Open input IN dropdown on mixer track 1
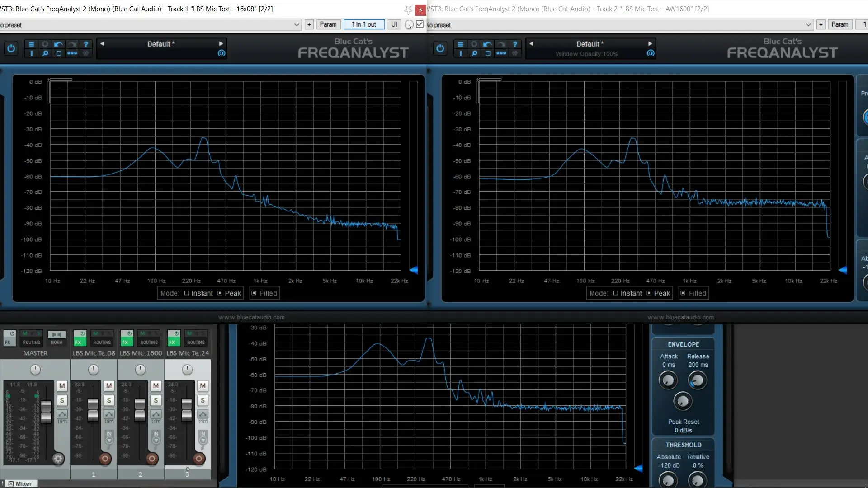The height and width of the screenshot is (488, 868). click(x=109, y=437)
